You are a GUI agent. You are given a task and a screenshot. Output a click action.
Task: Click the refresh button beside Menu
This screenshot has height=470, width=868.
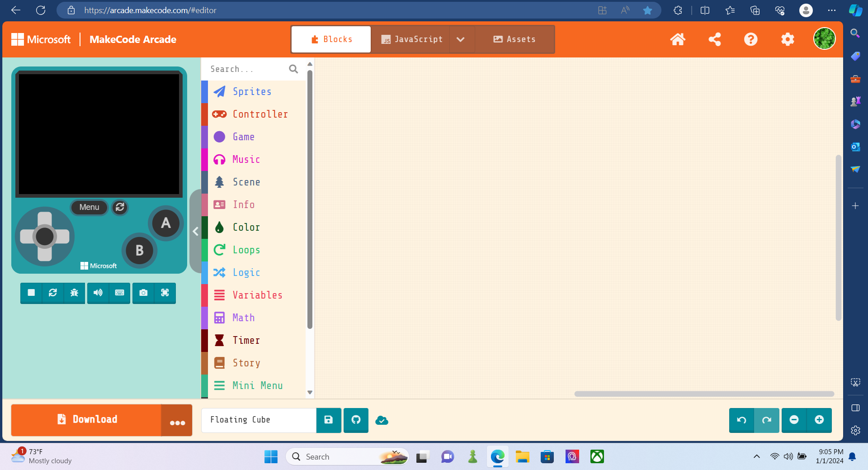120,207
